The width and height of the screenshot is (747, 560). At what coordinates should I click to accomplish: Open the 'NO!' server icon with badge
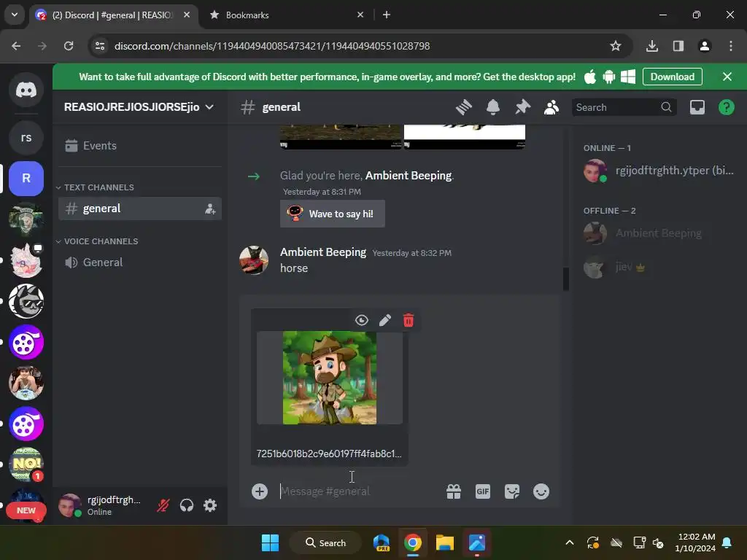(x=26, y=464)
